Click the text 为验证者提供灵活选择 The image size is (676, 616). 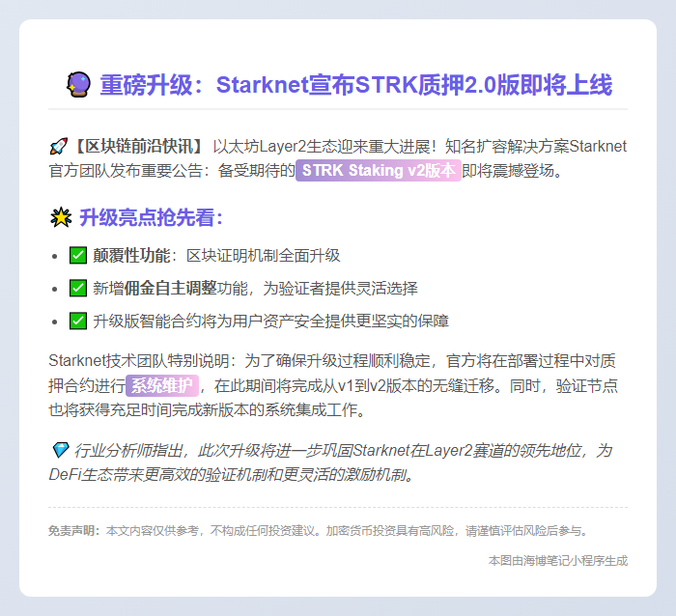340,288
